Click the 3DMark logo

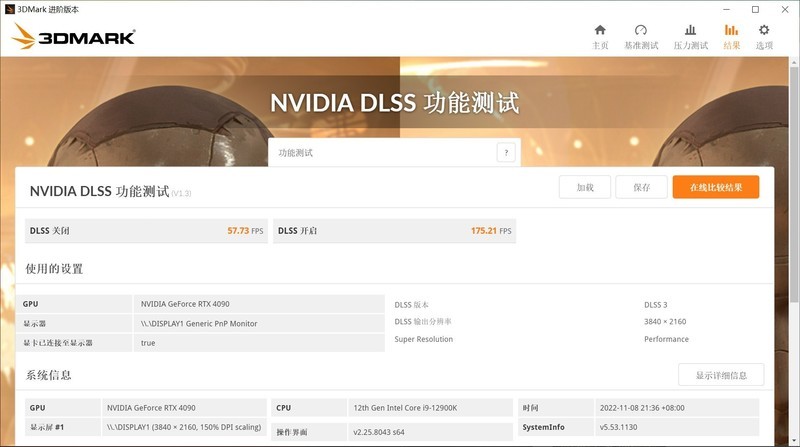[x=73, y=37]
